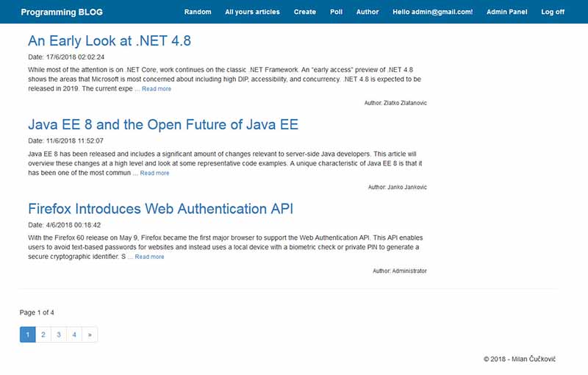588x375 pixels.
Task: Open Firefox Introduces Web Authentication API article
Action: 160,209
